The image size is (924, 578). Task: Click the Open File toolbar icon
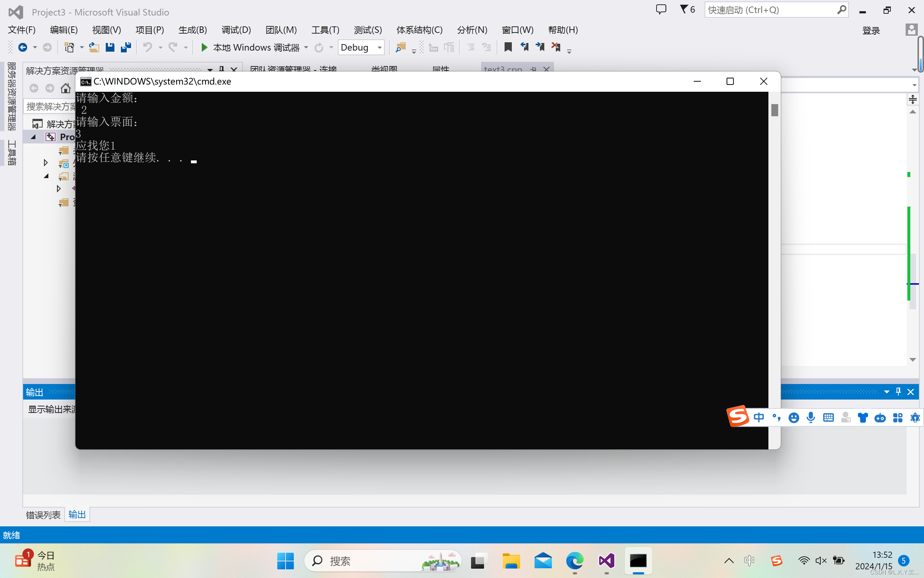click(94, 47)
